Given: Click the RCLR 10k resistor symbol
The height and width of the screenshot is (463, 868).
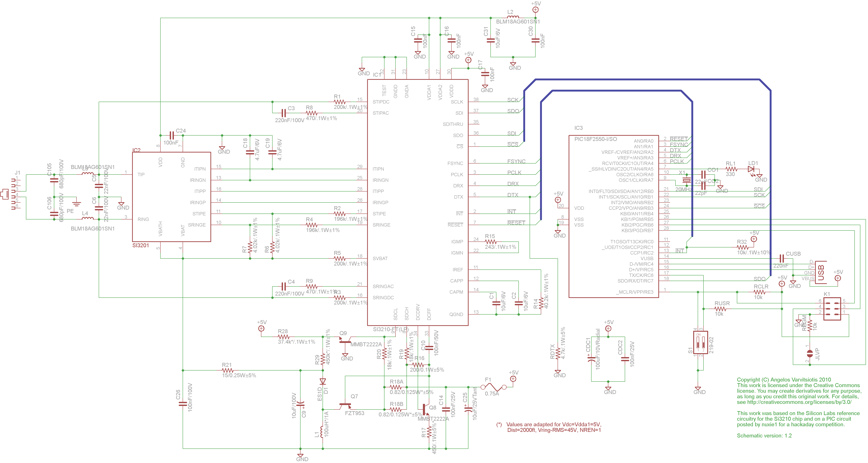Looking at the screenshot, I should 759,292.
